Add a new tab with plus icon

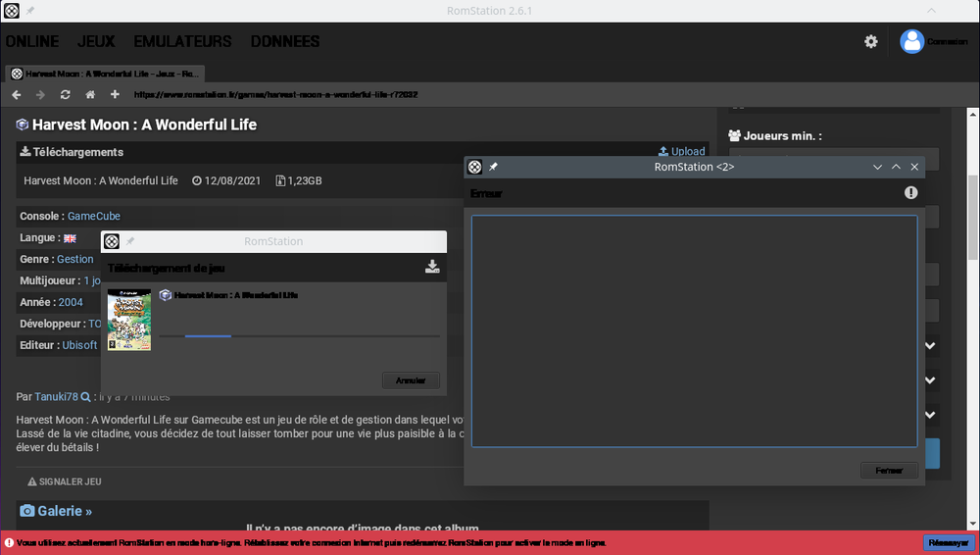pyautogui.click(x=115, y=94)
